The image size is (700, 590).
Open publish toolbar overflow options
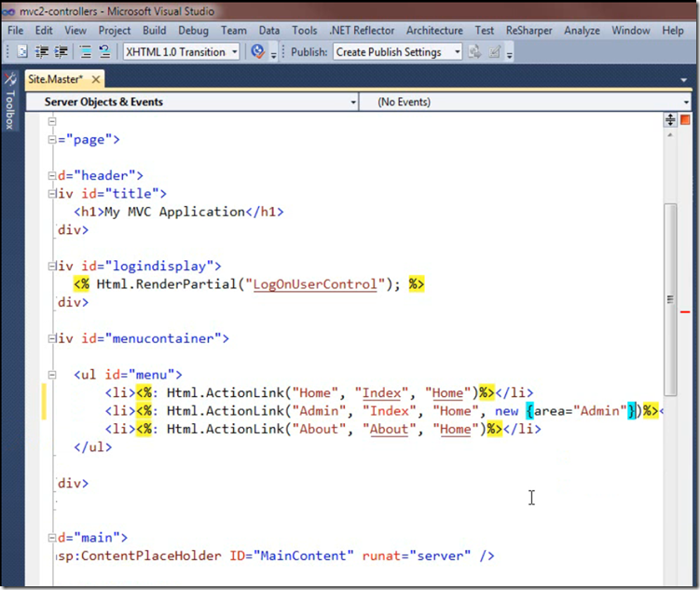[509, 54]
